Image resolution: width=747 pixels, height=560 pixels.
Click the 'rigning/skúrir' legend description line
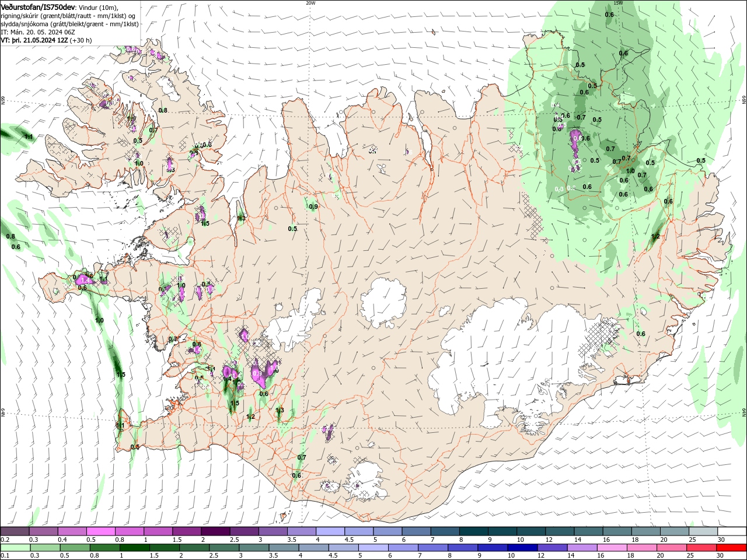[68, 16]
